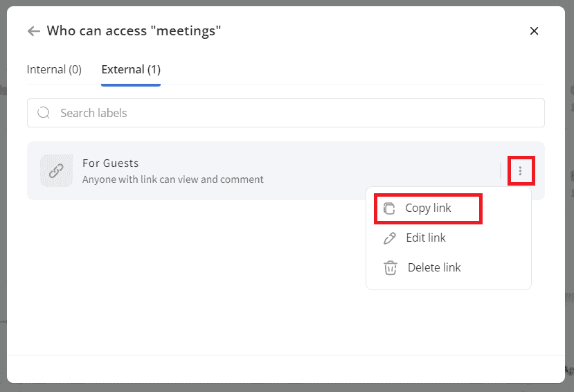Click the 'Anyone with link can view' description

[173, 179]
